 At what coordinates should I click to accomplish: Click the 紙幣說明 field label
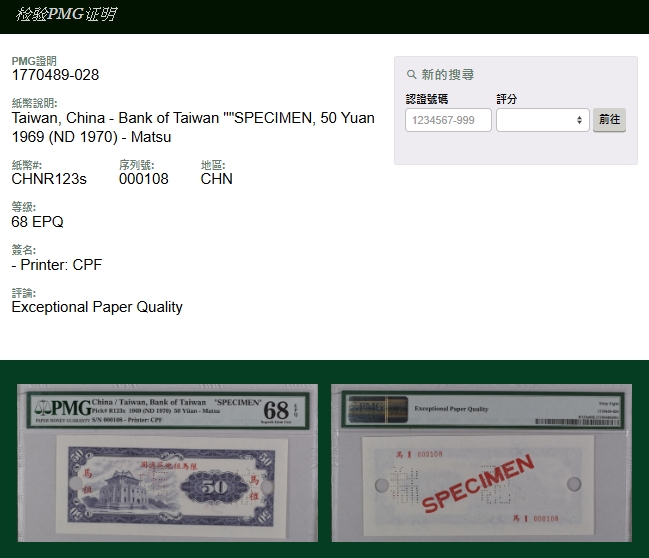34,103
